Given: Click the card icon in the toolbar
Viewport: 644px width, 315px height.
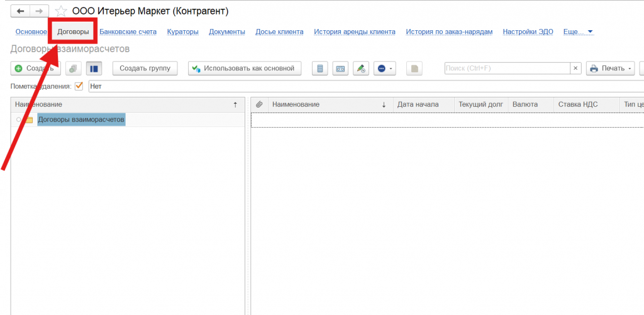Looking at the screenshot, I should pos(340,69).
